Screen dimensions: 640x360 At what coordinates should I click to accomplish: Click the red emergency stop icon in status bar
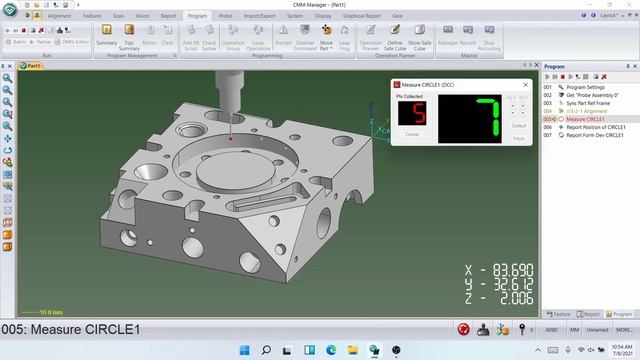463,329
